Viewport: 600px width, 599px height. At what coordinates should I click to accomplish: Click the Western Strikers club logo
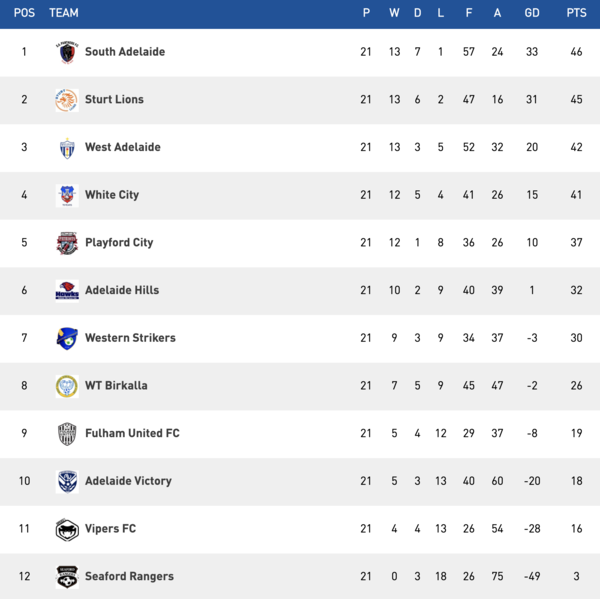[x=67, y=338]
